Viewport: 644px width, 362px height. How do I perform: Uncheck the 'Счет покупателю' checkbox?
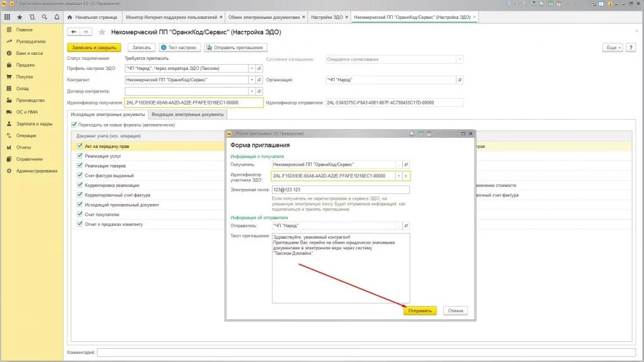pyautogui.click(x=80, y=214)
